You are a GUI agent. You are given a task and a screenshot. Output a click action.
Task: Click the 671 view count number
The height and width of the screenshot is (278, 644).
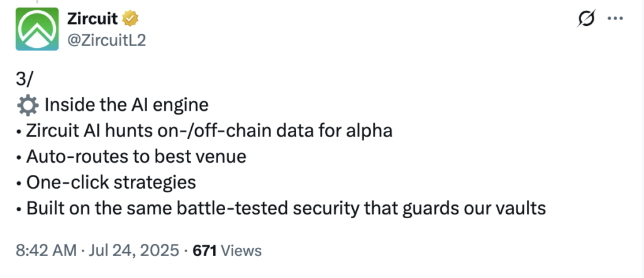[x=204, y=250]
